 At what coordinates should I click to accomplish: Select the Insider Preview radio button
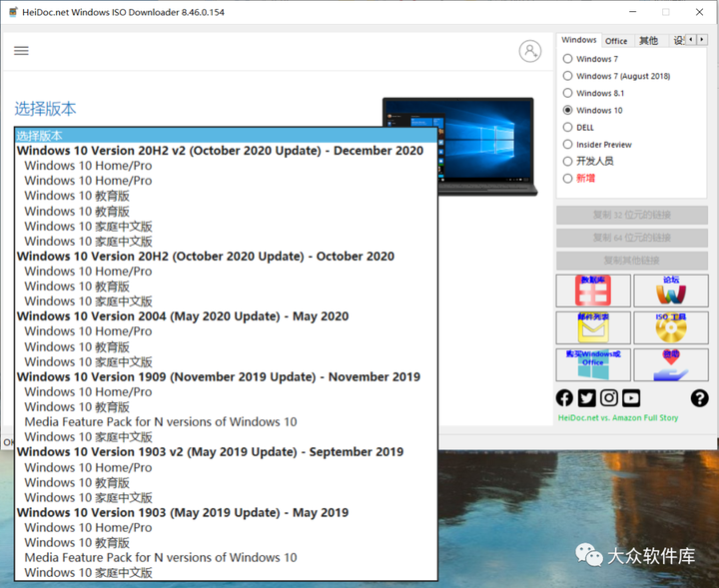[597, 145]
